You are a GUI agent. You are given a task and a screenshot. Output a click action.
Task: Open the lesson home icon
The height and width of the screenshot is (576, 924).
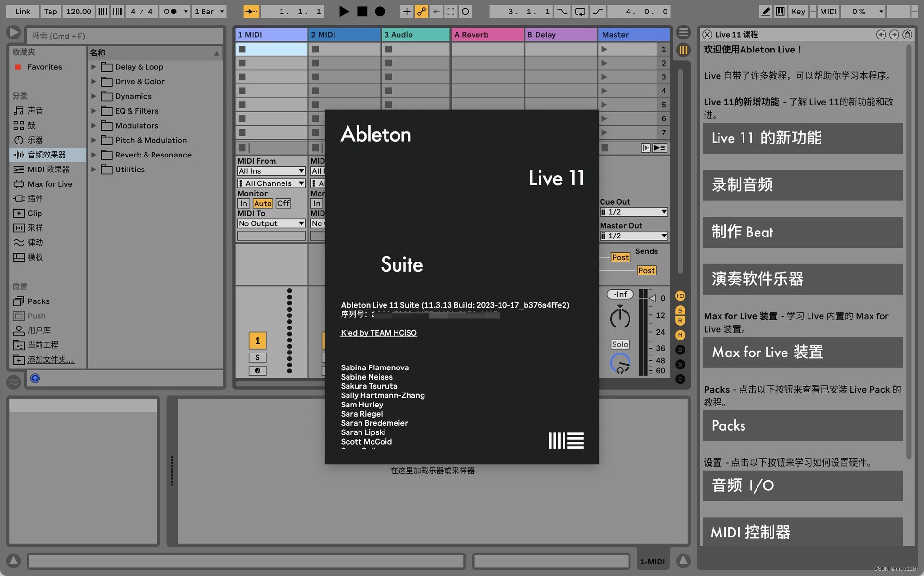[x=907, y=34]
